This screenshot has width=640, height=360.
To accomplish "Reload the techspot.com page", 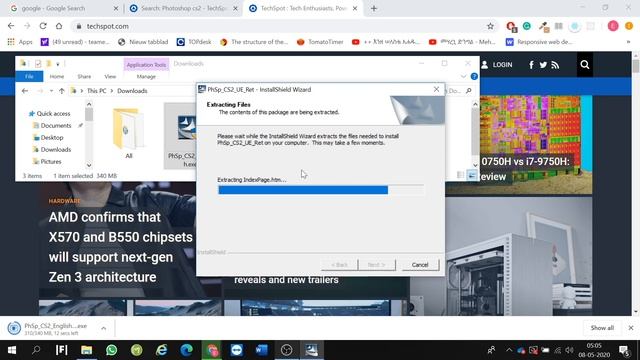I will coord(43,26).
